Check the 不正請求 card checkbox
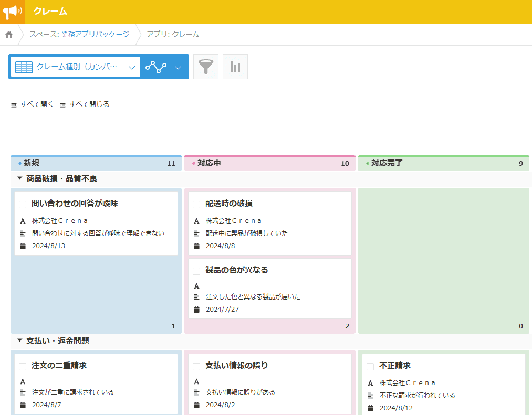The width and height of the screenshot is (532, 415). click(x=370, y=367)
